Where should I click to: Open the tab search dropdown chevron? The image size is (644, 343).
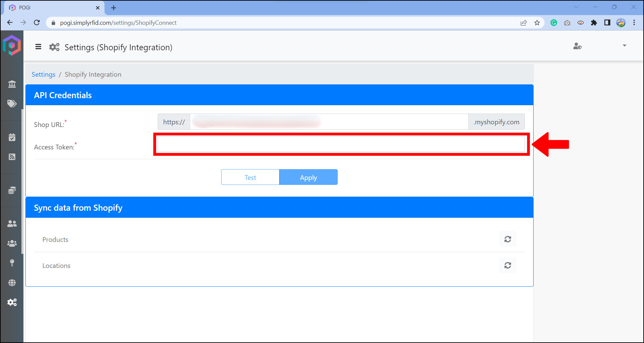(576, 7)
